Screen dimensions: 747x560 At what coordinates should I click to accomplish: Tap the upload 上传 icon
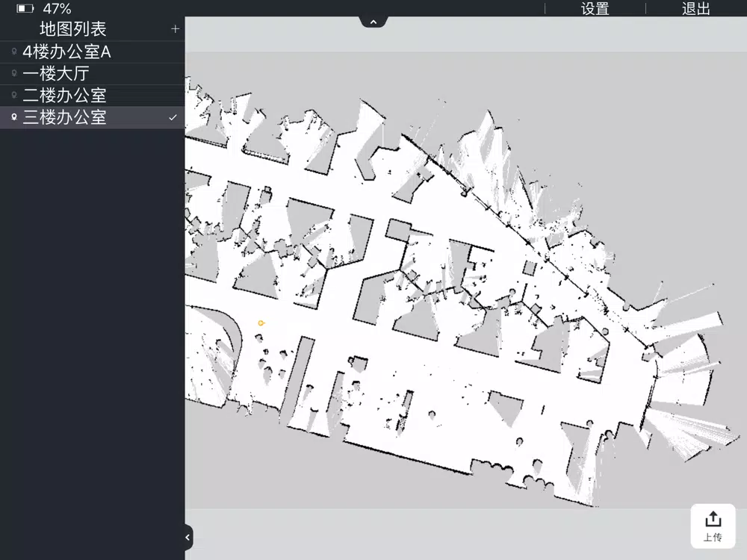pyautogui.click(x=713, y=526)
